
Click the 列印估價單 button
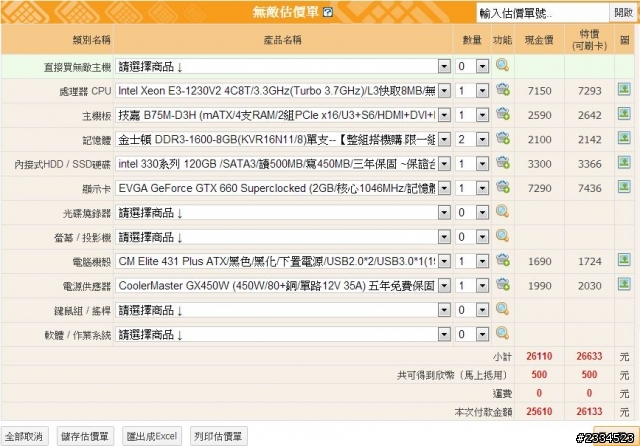point(217,436)
